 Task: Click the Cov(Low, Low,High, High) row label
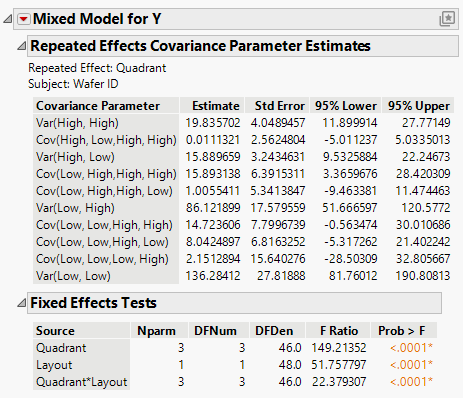tap(104, 225)
